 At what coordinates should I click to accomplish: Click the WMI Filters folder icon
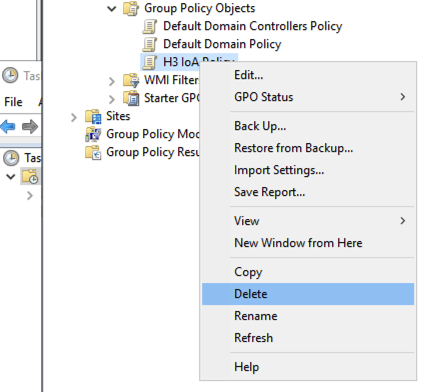coord(131,80)
